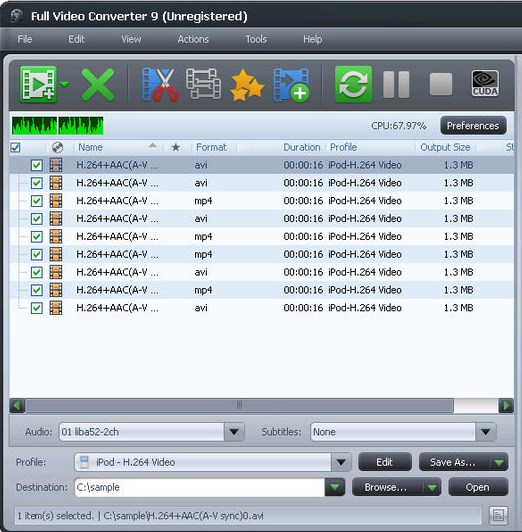The width and height of the screenshot is (522, 532).
Task: Open the Actions menu
Action: coord(193,39)
